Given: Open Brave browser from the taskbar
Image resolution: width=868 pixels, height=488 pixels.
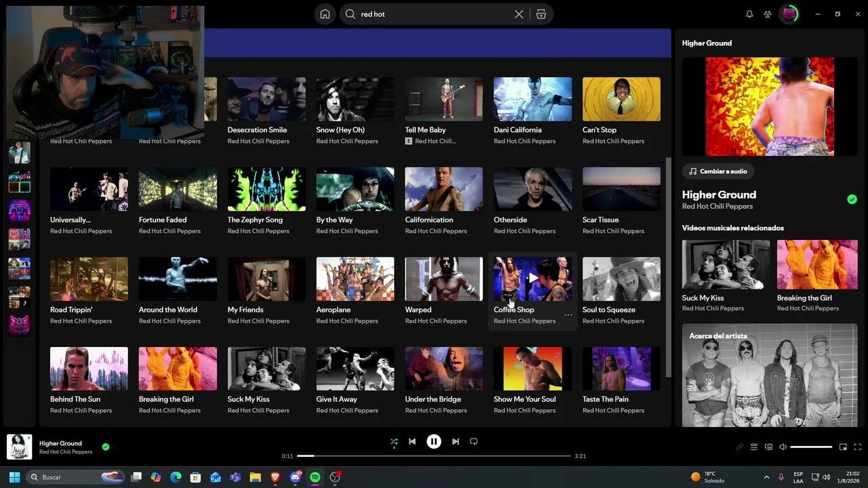Looking at the screenshot, I should coord(275,477).
